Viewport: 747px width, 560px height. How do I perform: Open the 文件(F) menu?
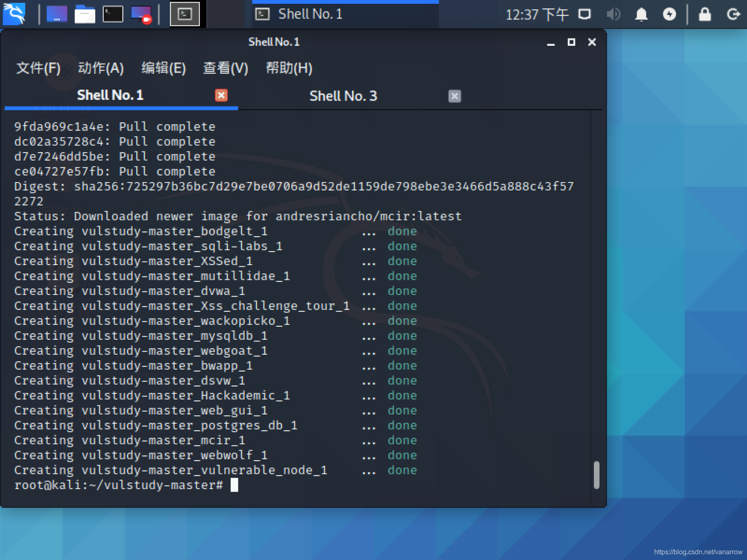38,68
